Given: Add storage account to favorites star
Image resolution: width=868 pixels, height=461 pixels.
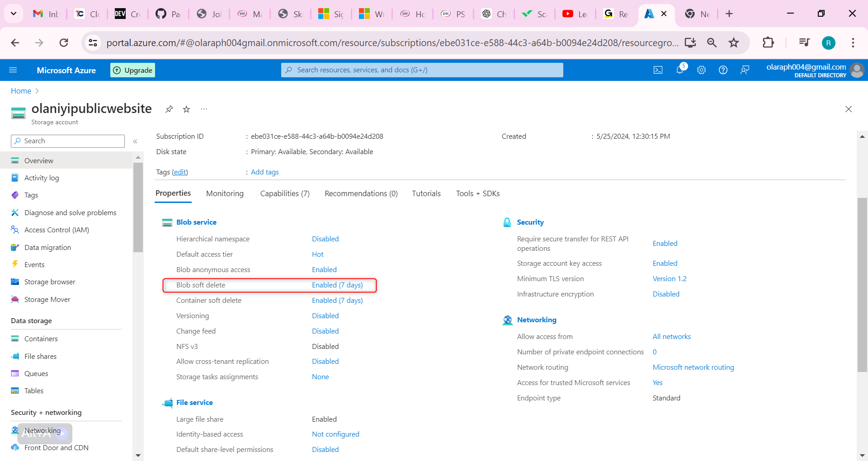Looking at the screenshot, I should coord(186,109).
